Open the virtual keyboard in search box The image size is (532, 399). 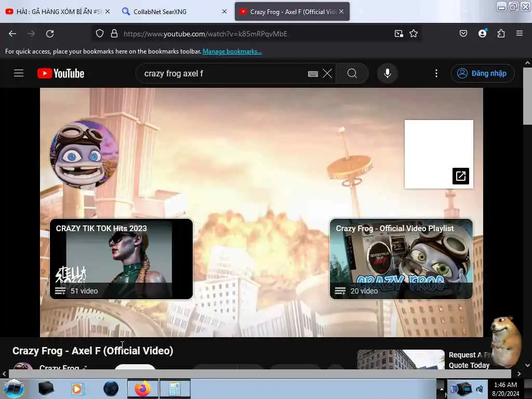pos(313,74)
